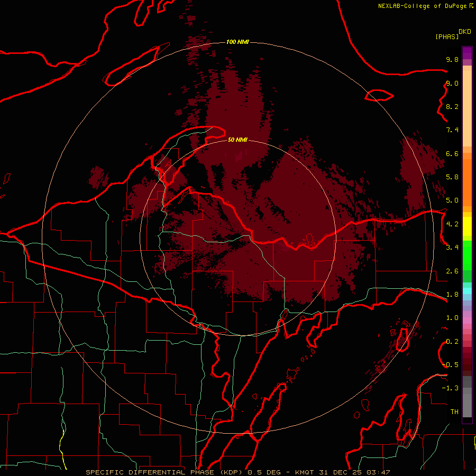Click the TH label at scale bottom
Viewport: 476px width, 476px height.
(x=454, y=412)
